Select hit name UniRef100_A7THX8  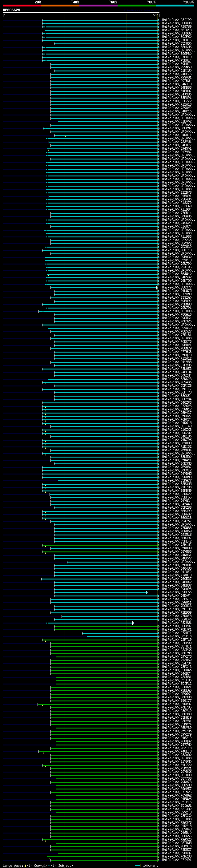coord(177,352)
